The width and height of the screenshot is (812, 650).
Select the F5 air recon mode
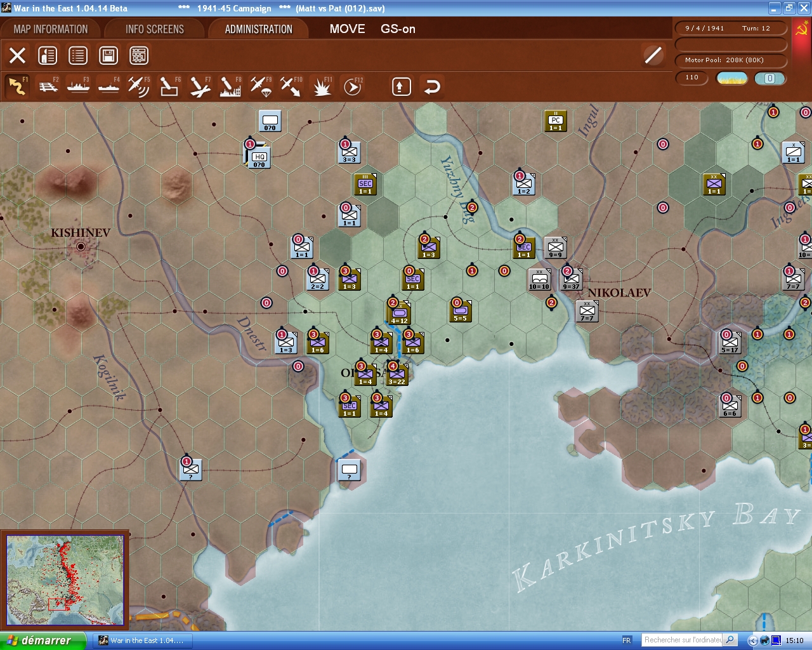coord(139,86)
